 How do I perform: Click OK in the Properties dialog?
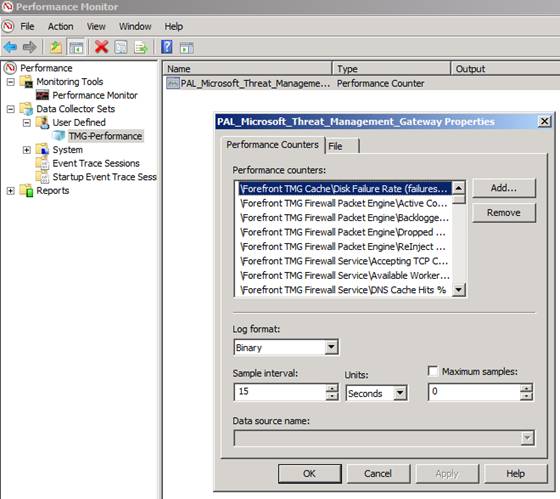309,474
